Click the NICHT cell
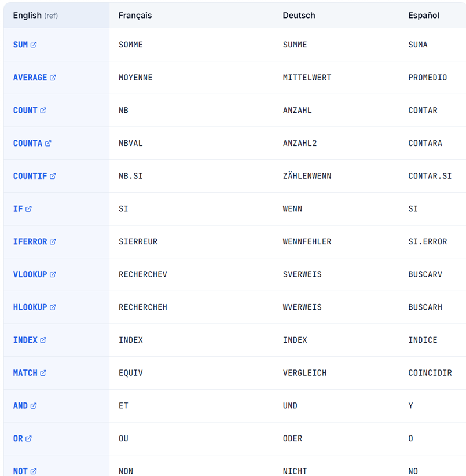Image resolution: width=466 pixels, height=476 pixels. click(336, 466)
